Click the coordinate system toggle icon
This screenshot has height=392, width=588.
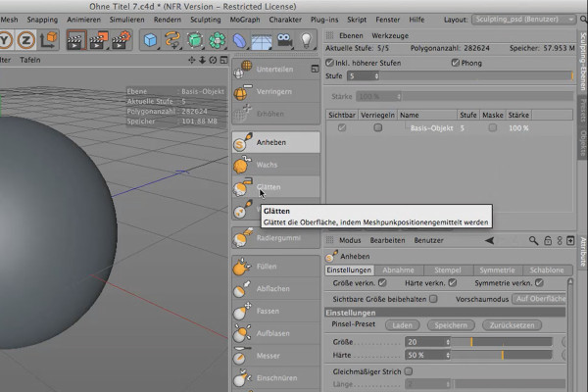pyautogui.click(x=48, y=40)
